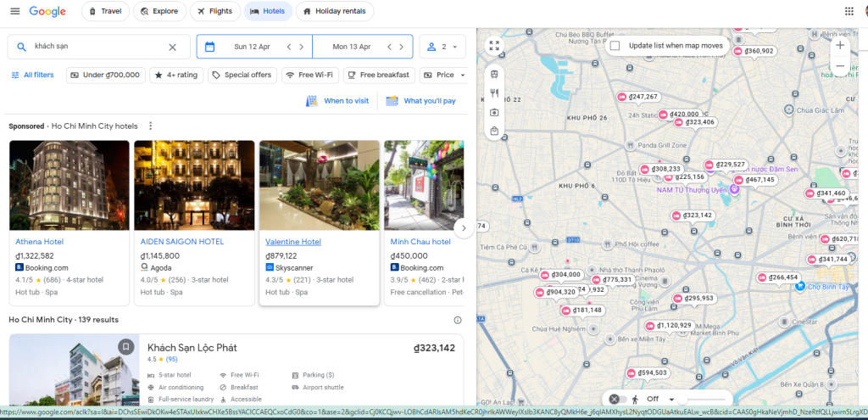This screenshot has width=868, height=420.
Task: Toggle the Under ₫700,000 filter
Action: [x=106, y=76]
